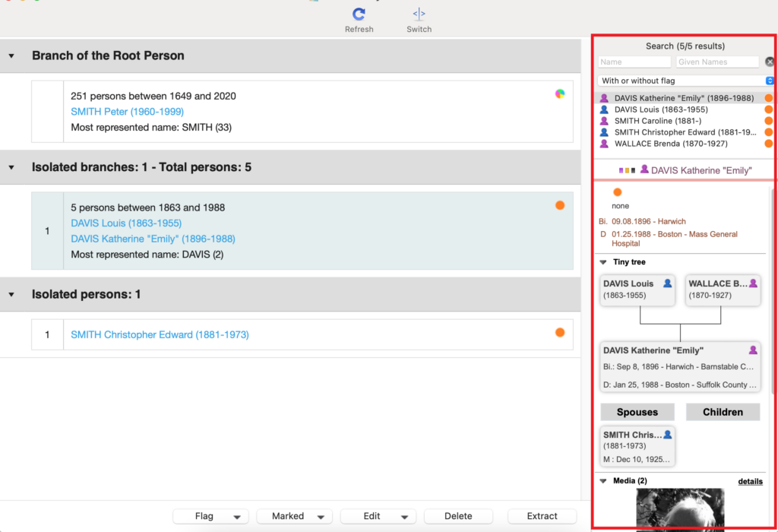The height and width of the screenshot is (532, 778).
Task: Click the Name search field
Action: tap(634, 62)
